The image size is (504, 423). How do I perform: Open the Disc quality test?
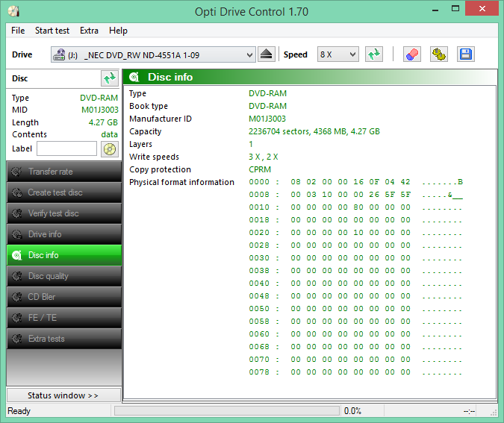(64, 276)
